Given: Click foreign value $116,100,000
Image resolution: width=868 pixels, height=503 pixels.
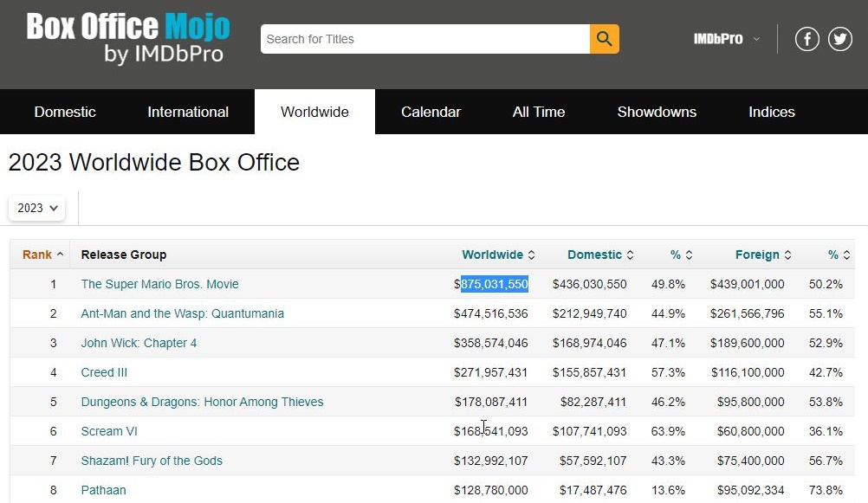Looking at the screenshot, I should [x=748, y=372].
